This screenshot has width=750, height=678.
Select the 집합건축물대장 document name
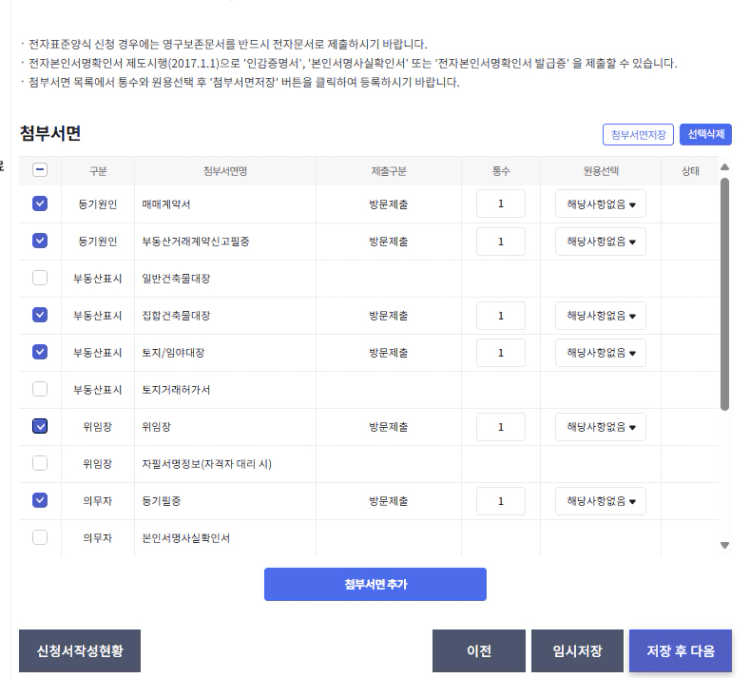pos(176,316)
